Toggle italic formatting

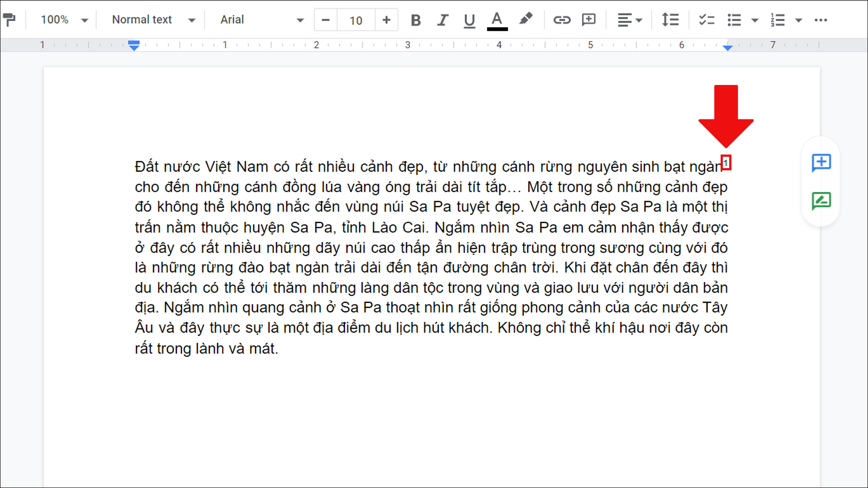tap(443, 20)
